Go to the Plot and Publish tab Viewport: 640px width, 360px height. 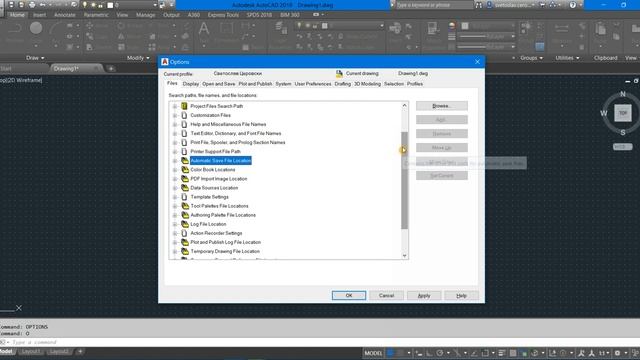[x=255, y=84]
